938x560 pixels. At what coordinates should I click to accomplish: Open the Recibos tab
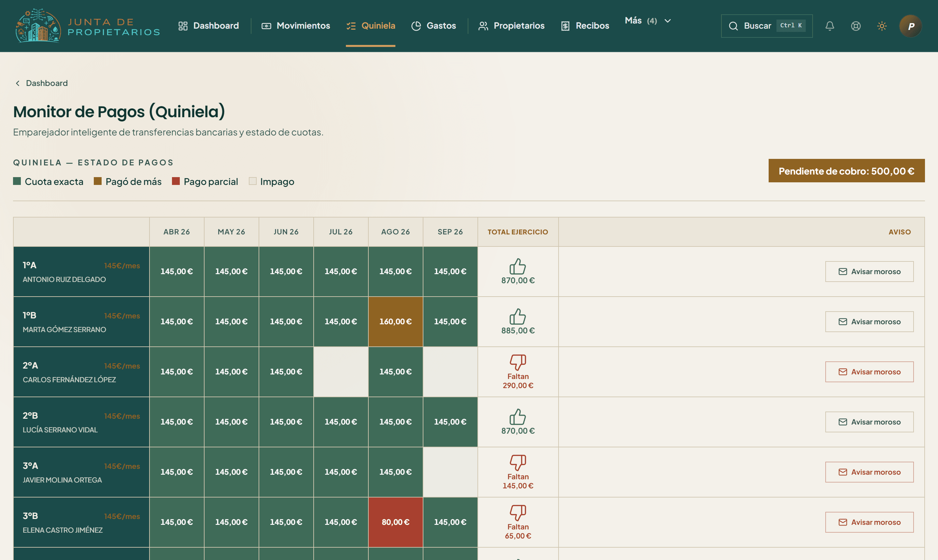coord(585,26)
